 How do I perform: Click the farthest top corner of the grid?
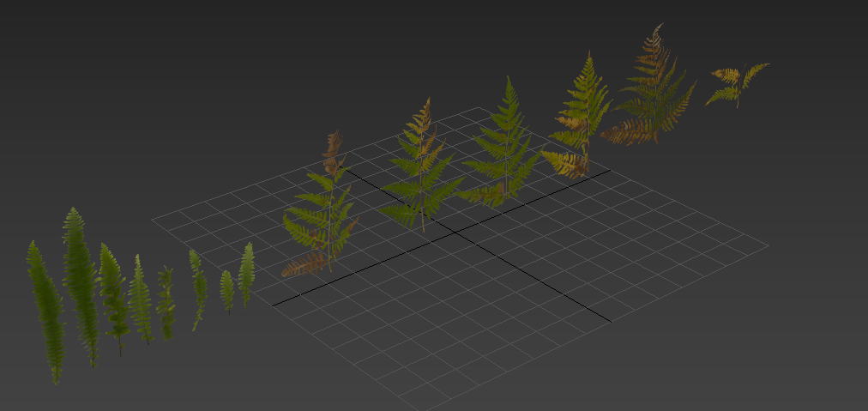[x=479, y=107]
